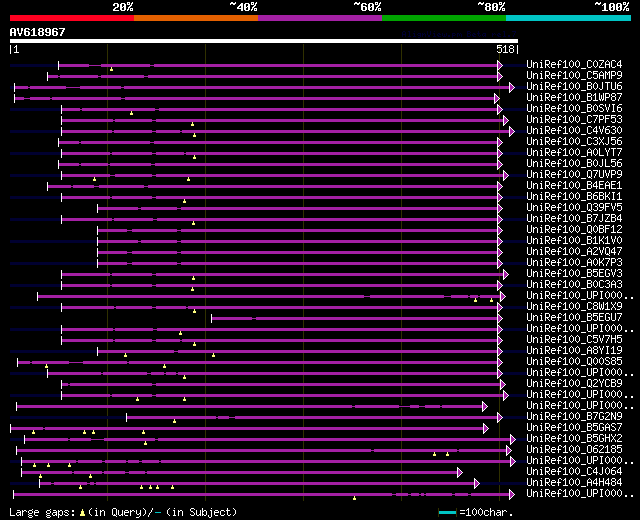The image size is (640, 520).
Task: Select the UniRef100_B7JZB4 subject label
Action: [574, 219]
